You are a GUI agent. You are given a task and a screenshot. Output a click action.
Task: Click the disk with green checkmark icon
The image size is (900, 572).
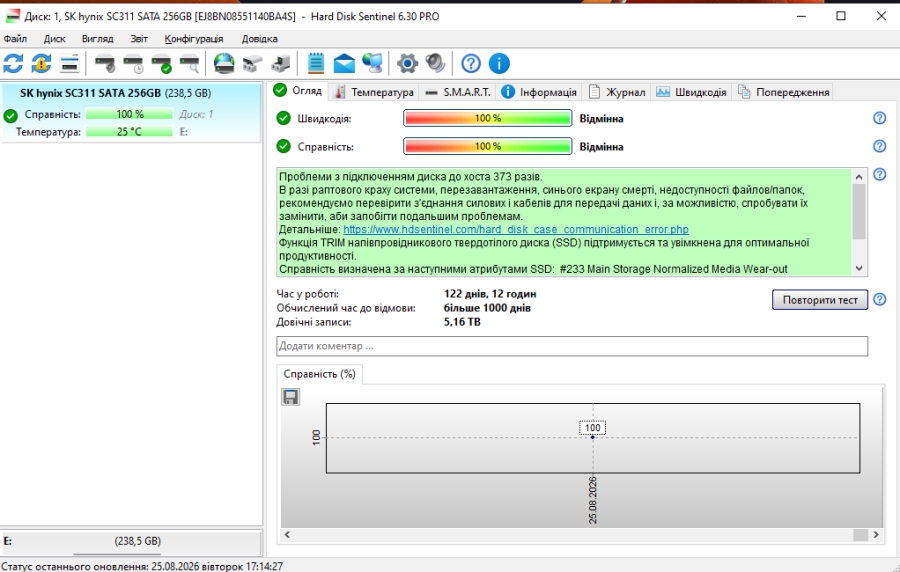(x=161, y=63)
